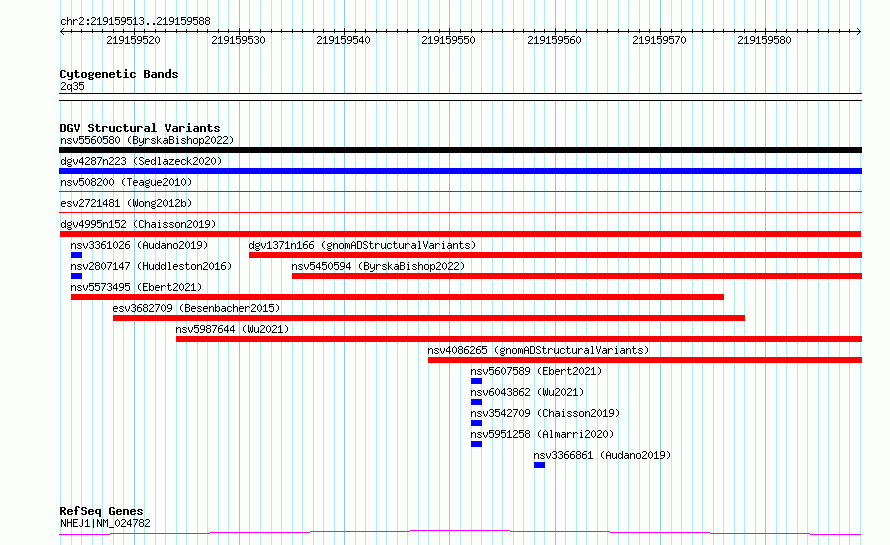This screenshot has height=545, width=890.
Task: Click the red nsv5573495 variant bar
Action: (x=397, y=297)
